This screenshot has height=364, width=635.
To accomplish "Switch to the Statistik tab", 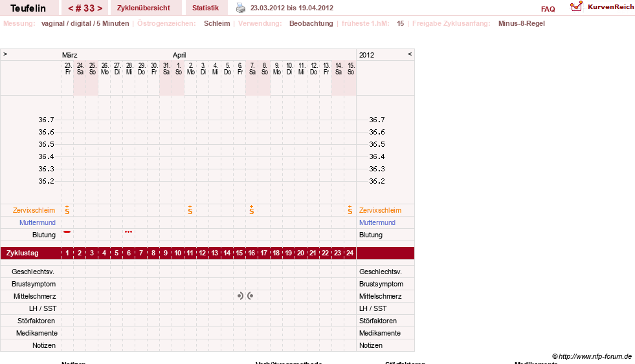I will click(205, 8).
